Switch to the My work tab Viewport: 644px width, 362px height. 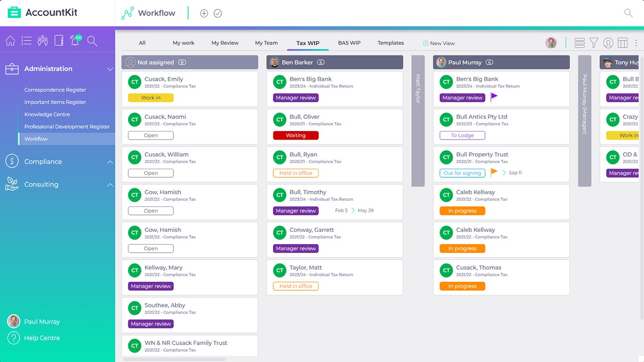point(183,43)
